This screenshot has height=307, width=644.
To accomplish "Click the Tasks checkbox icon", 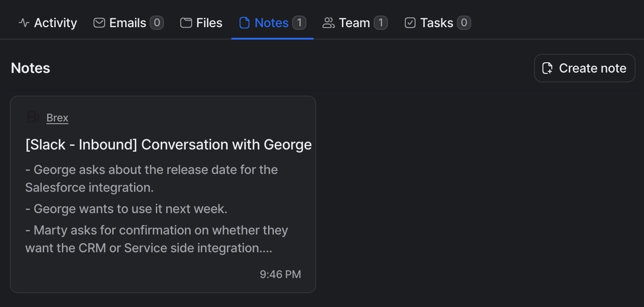I will click(x=410, y=23).
